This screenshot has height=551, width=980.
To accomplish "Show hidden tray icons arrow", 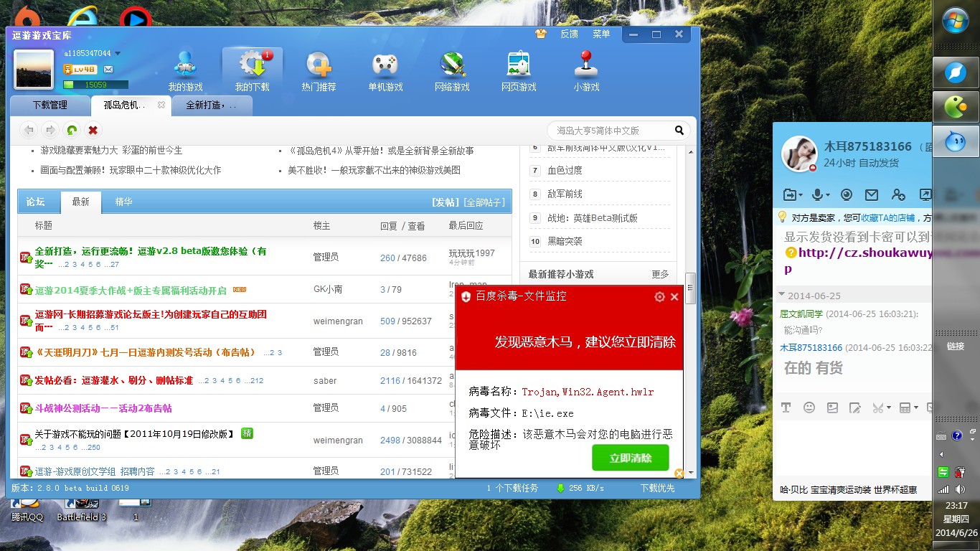I will point(941,454).
